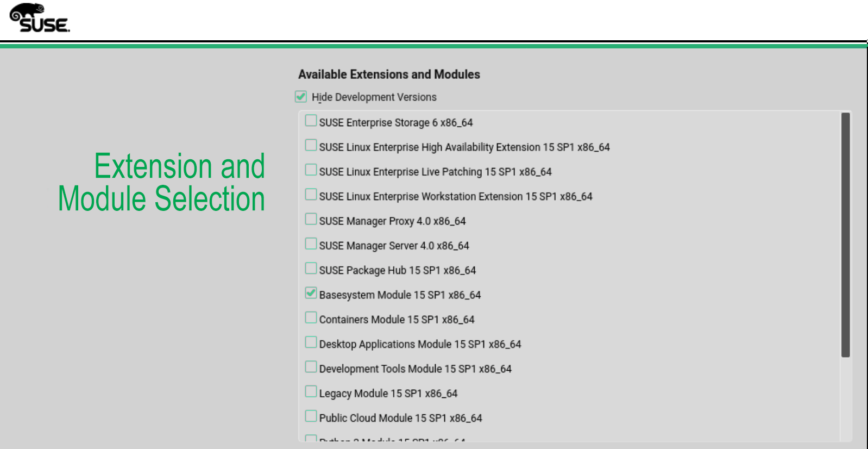Tick the Legacy Module 15 SP1 checkbox
This screenshot has width=868, height=449.
click(x=311, y=391)
